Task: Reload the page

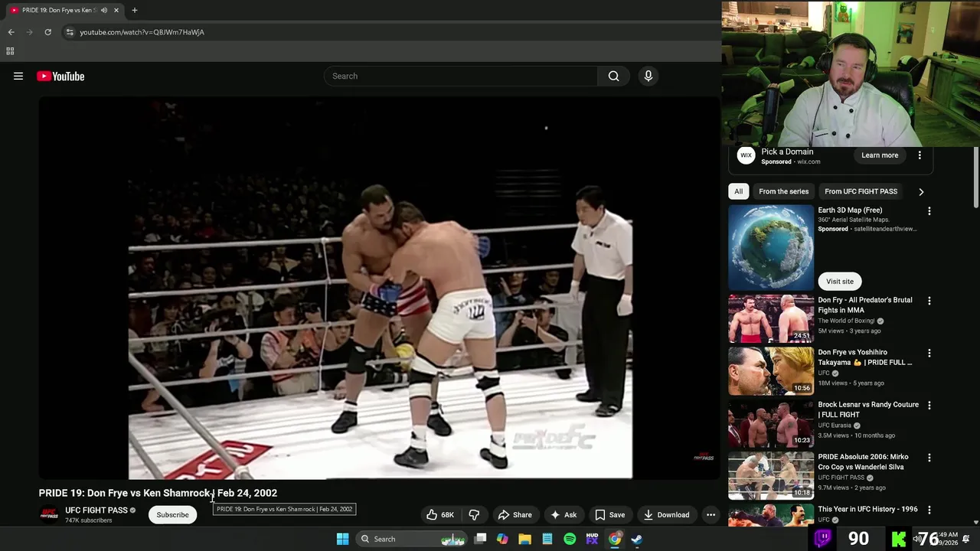Action: (47, 32)
